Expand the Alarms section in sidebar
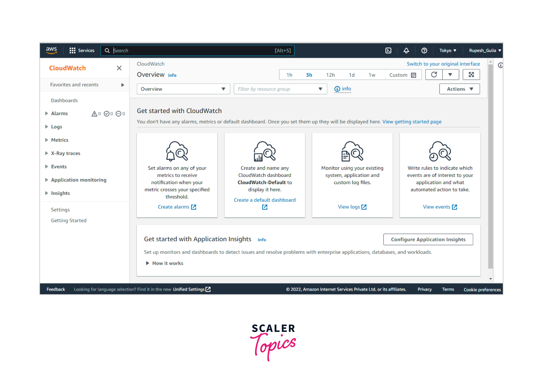The image size is (546, 392). point(46,113)
